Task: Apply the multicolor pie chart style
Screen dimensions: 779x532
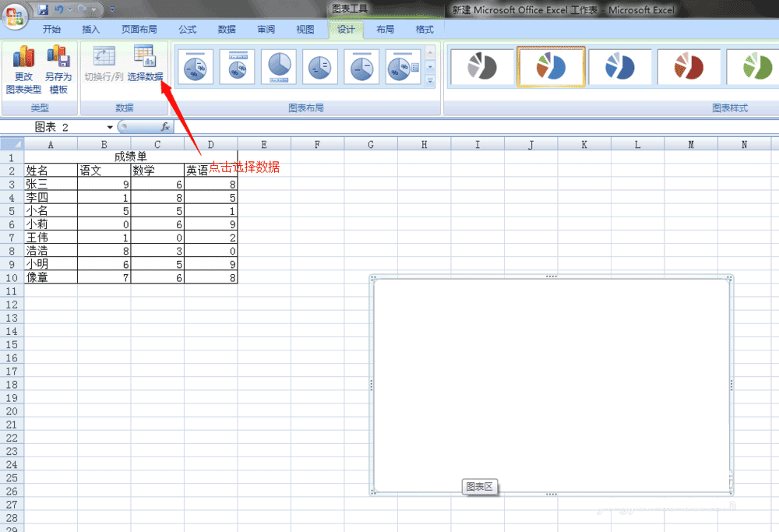Action: click(x=551, y=66)
